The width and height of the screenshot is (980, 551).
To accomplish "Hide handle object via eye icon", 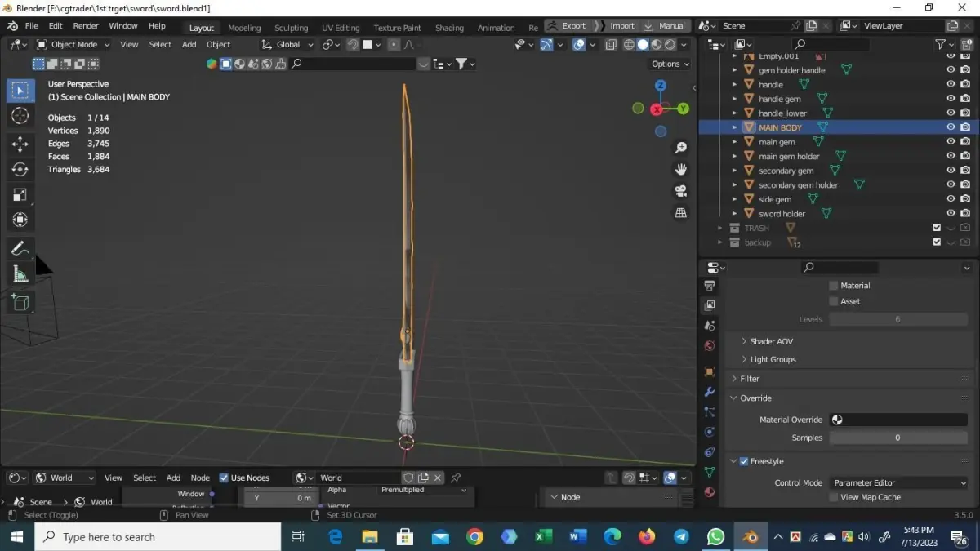I will click(951, 84).
